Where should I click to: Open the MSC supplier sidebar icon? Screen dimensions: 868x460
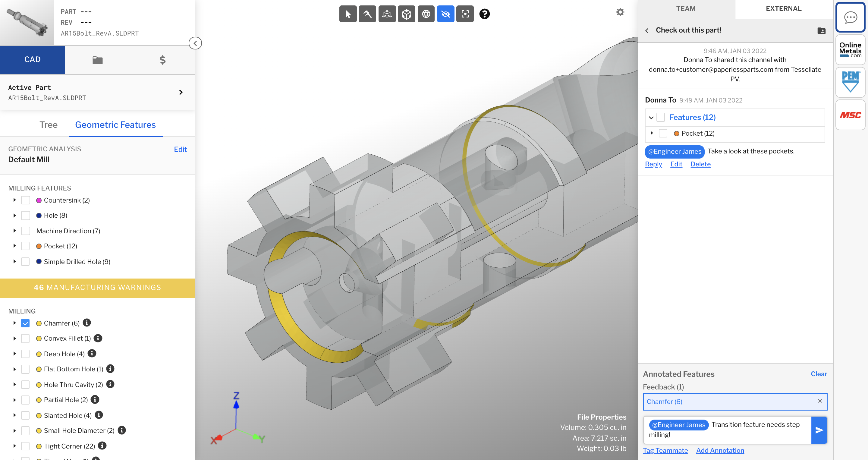point(850,115)
